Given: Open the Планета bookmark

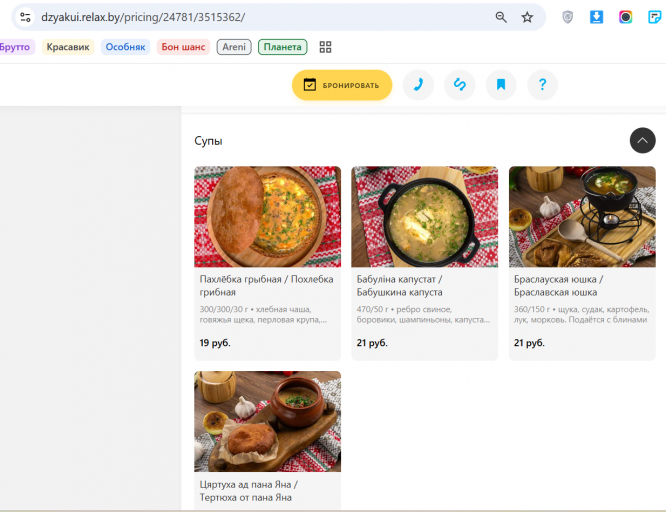Looking at the screenshot, I should (282, 47).
